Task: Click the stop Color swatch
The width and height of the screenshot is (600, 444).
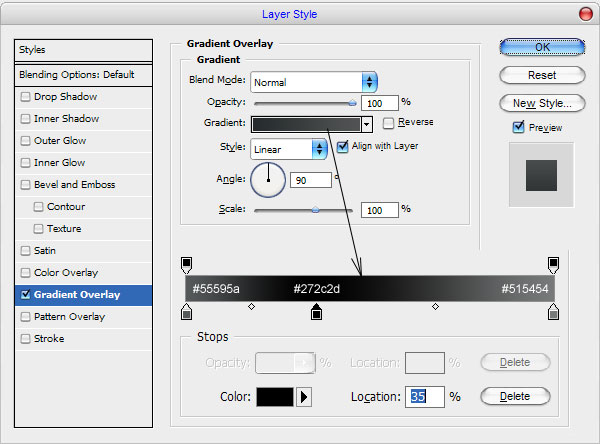Action: click(x=274, y=397)
